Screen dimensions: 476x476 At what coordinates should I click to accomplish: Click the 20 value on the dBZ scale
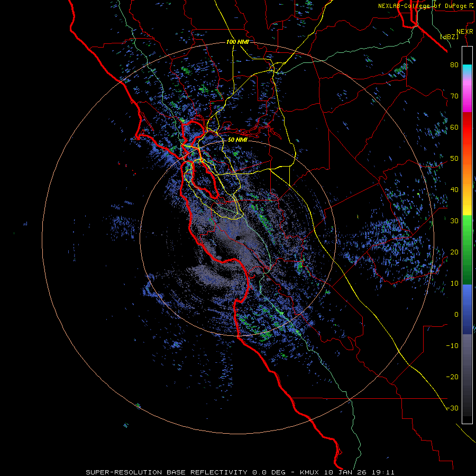(454, 252)
